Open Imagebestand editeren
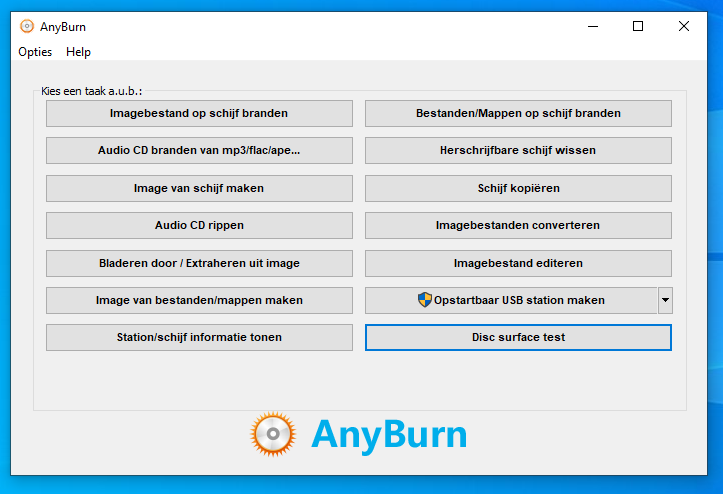 (x=518, y=263)
